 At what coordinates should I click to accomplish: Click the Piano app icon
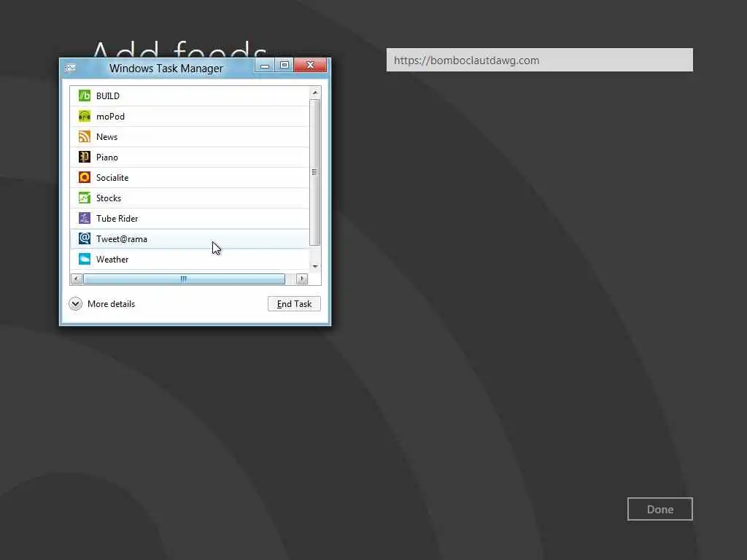85,157
